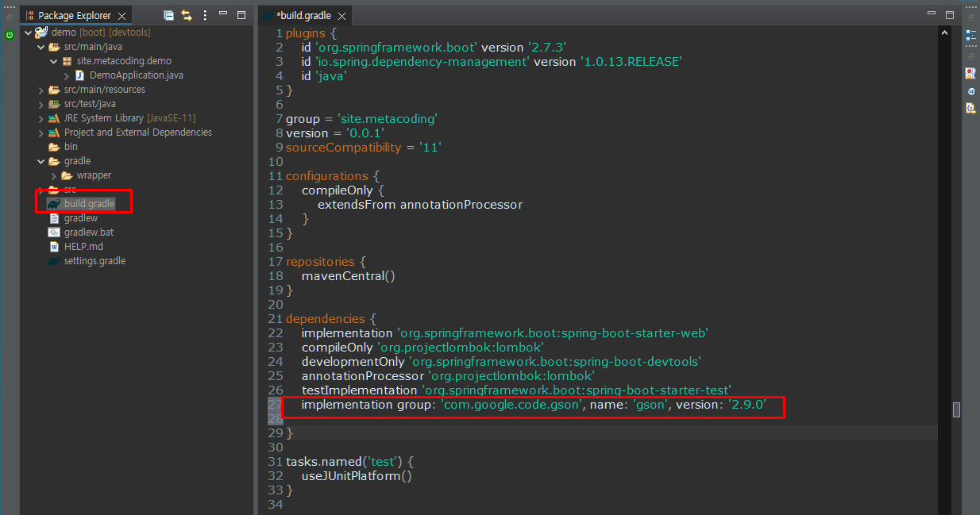Maximize the Package Explorer view

pos(241,15)
